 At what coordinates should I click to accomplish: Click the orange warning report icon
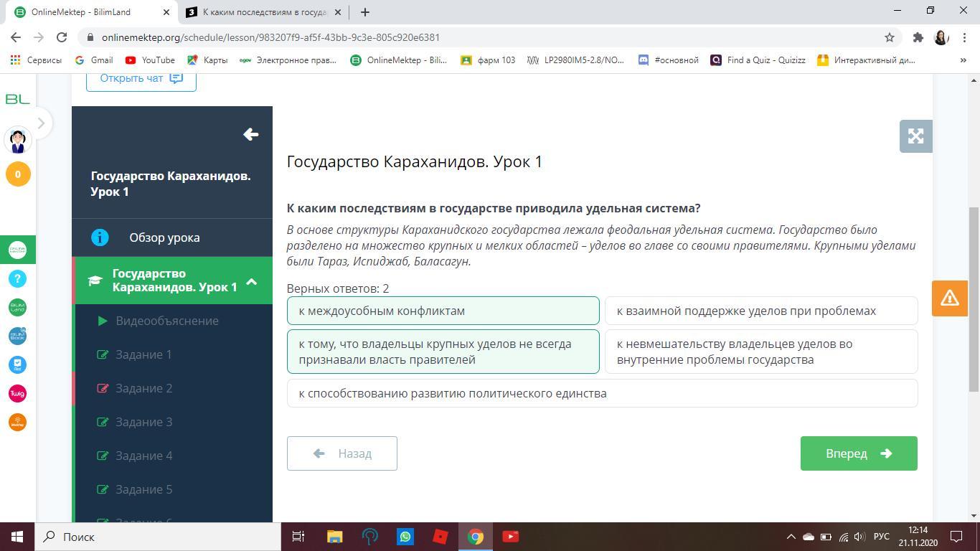(x=950, y=297)
